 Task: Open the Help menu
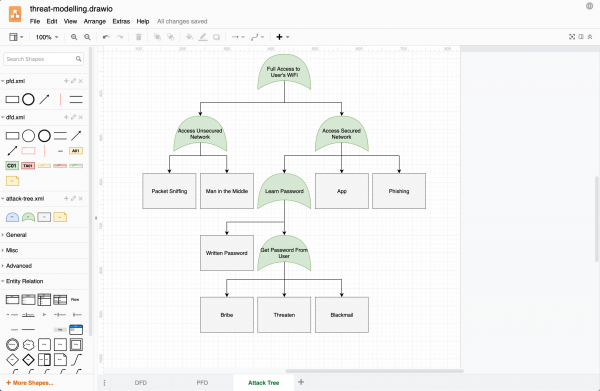[x=143, y=21]
